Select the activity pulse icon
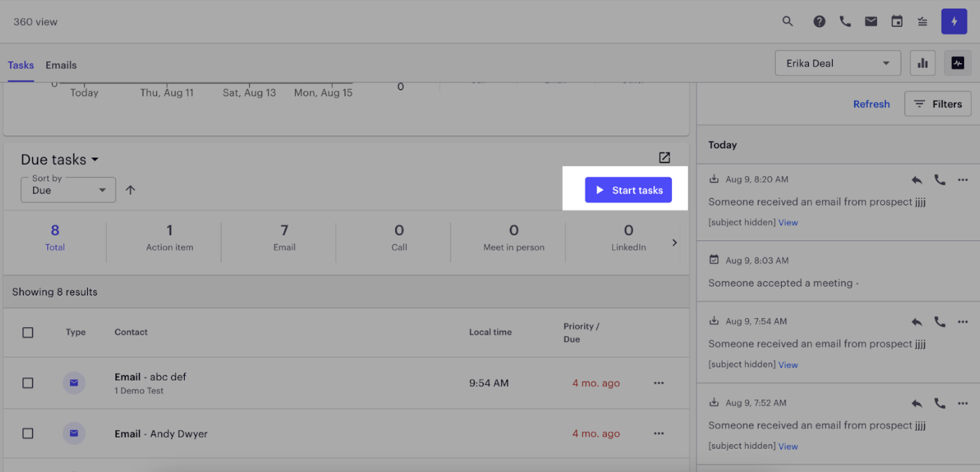Viewport: 980px width, 472px height. (x=957, y=63)
